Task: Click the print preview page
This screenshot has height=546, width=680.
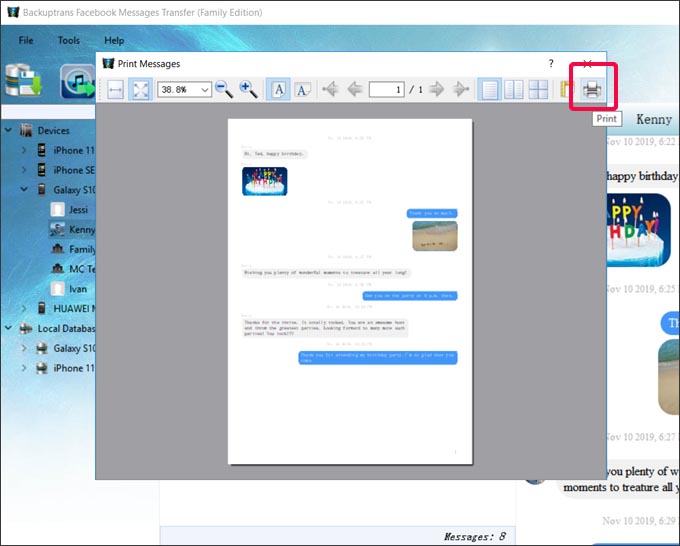Action: [350, 291]
